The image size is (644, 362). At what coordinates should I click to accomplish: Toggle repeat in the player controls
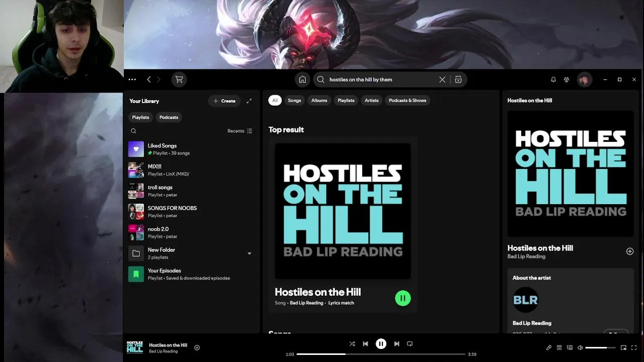410,344
